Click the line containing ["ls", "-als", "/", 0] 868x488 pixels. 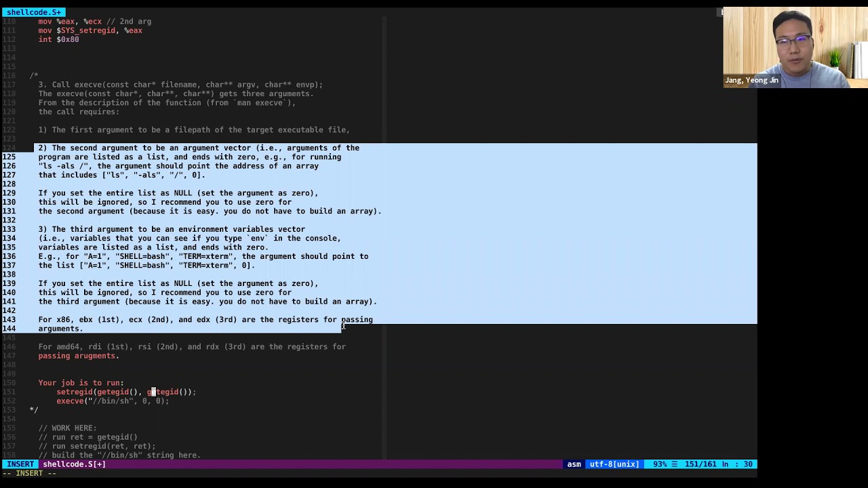click(x=121, y=175)
